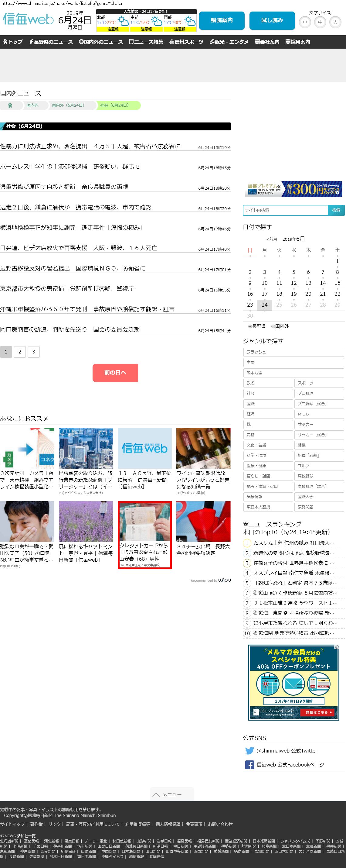346x868 pixels.
Task: Open 長野県のニュース menu
Action: [x=51, y=42]
